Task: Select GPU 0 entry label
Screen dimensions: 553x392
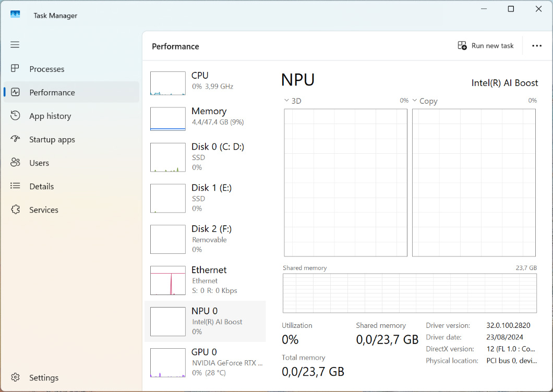Action: 204,352
